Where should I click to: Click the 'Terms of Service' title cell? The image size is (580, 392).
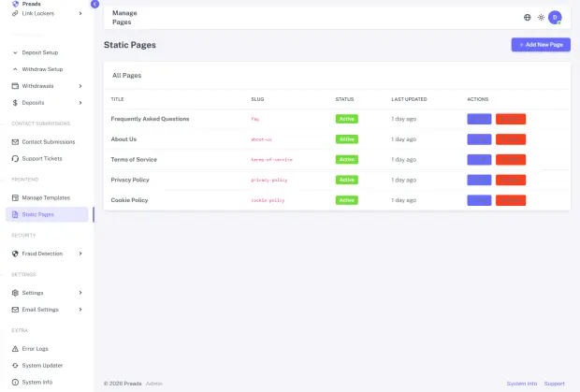[x=134, y=160]
